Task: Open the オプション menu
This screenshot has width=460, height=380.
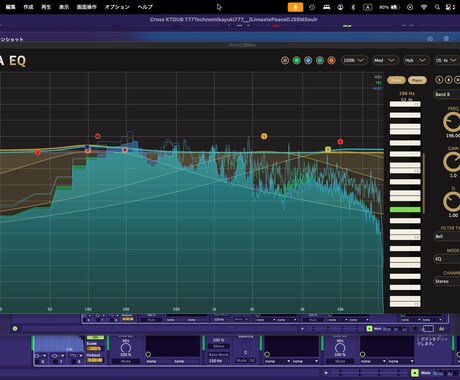Action: point(117,7)
